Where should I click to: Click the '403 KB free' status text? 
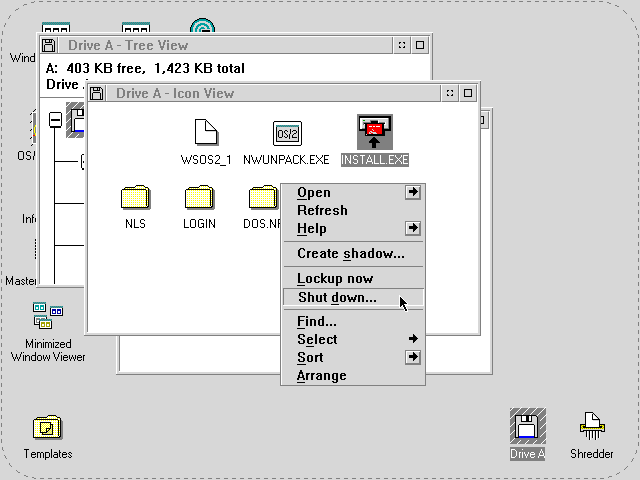[x=106, y=68]
